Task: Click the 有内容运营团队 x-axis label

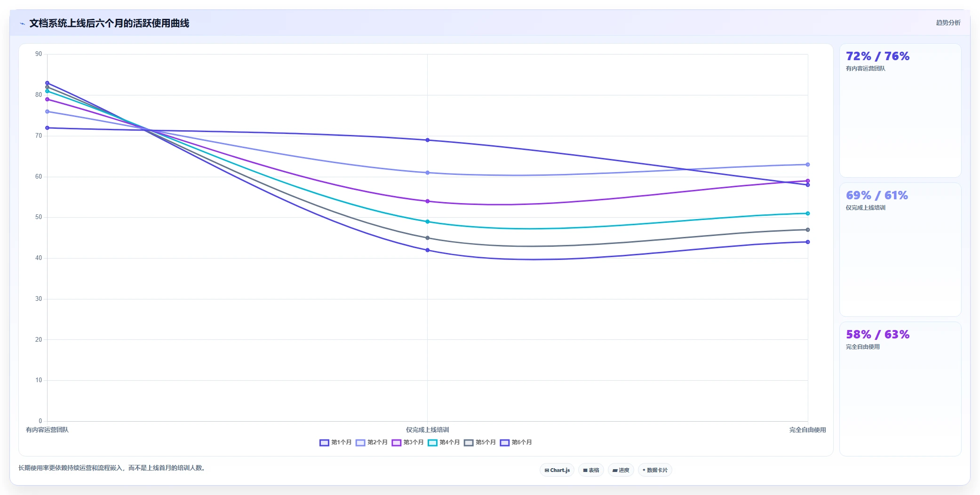Action: 47,430
